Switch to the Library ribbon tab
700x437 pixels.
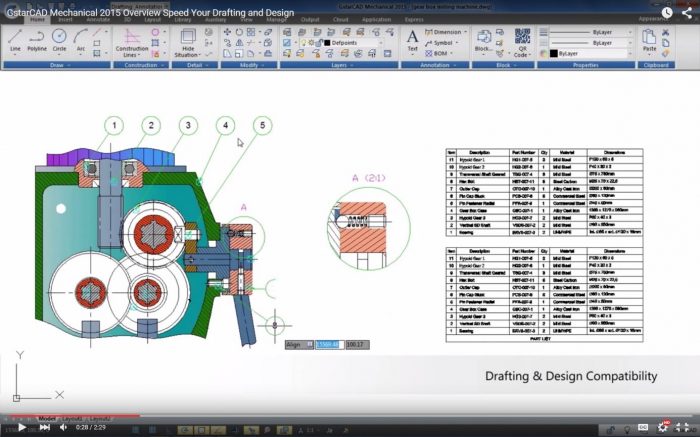pos(183,20)
